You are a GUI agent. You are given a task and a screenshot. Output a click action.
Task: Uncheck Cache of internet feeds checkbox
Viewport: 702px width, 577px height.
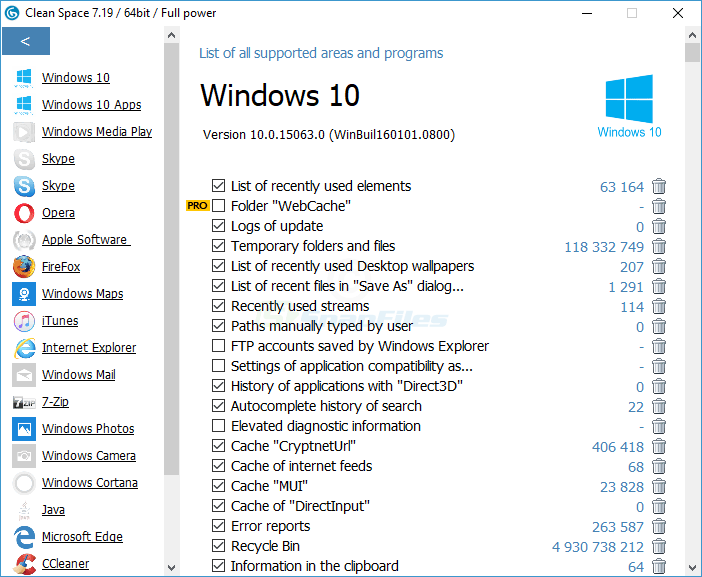pyautogui.click(x=218, y=466)
